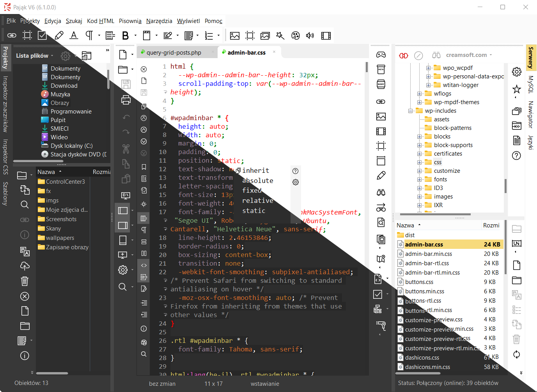The width and height of the screenshot is (537, 392).
Task: Insert paragraph using the pilcrow icon
Action: (x=89, y=35)
